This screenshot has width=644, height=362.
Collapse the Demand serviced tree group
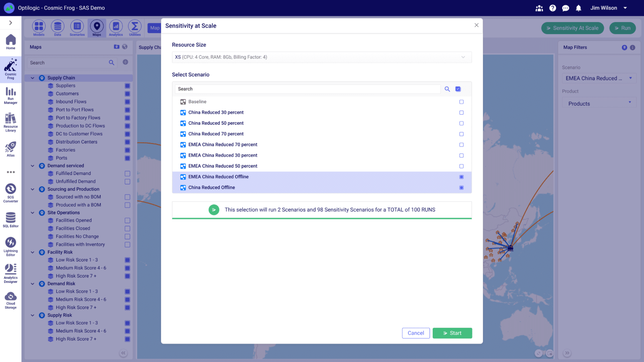click(x=33, y=166)
